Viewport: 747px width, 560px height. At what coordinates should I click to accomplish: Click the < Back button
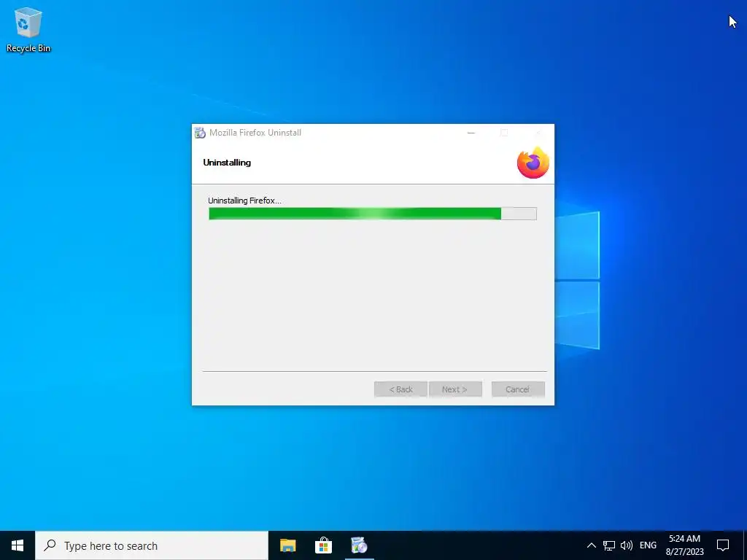click(400, 389)
